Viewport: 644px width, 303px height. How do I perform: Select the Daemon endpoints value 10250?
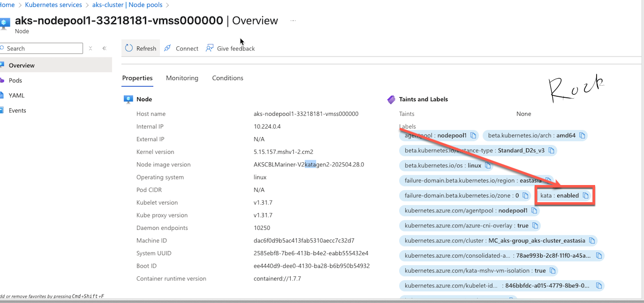click(262, 228)
